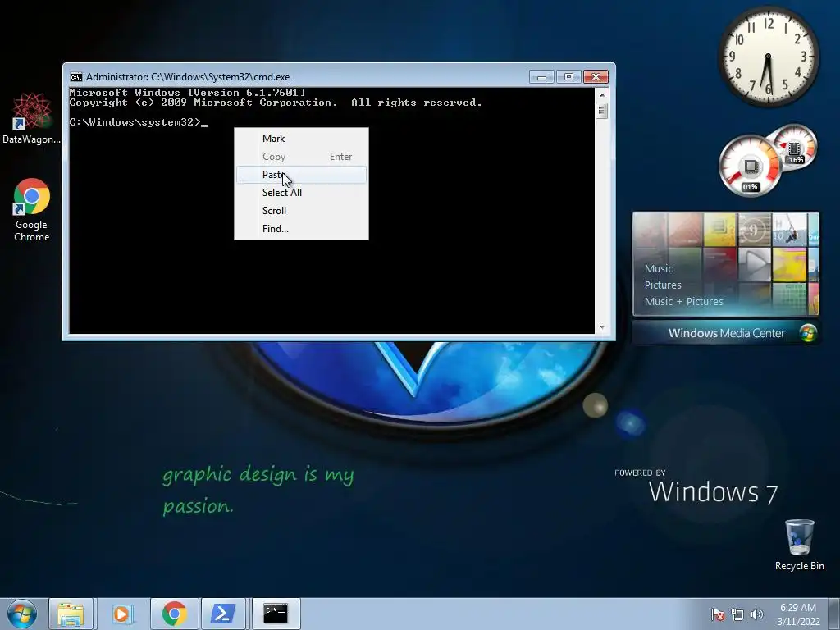Select Paste in the context menu

(301, 175)
